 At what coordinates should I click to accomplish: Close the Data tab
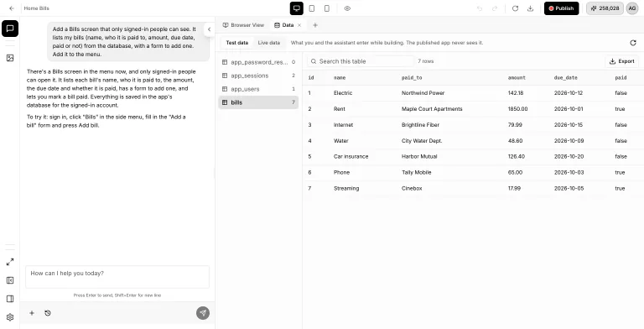pyautogui.click(x=299, y=25)
